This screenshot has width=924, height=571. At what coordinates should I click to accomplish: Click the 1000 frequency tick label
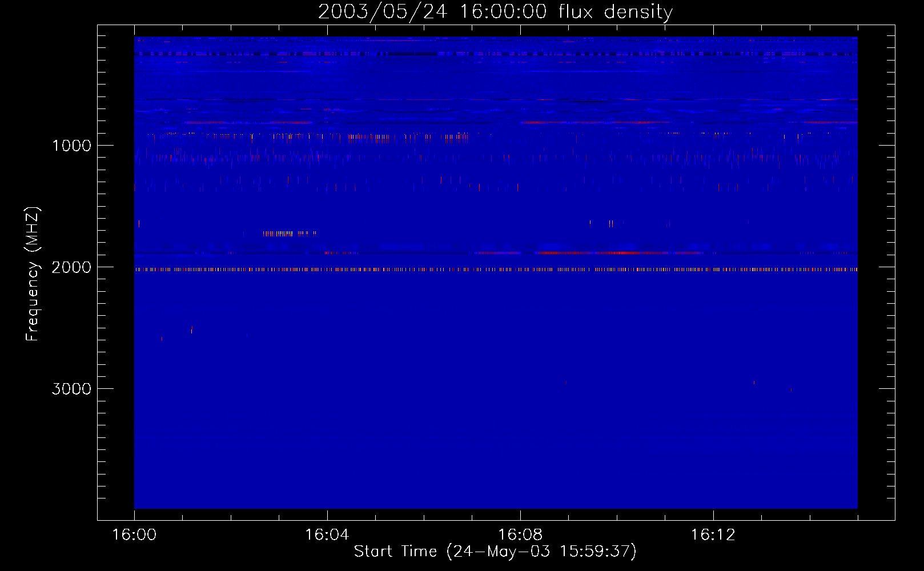71,146
